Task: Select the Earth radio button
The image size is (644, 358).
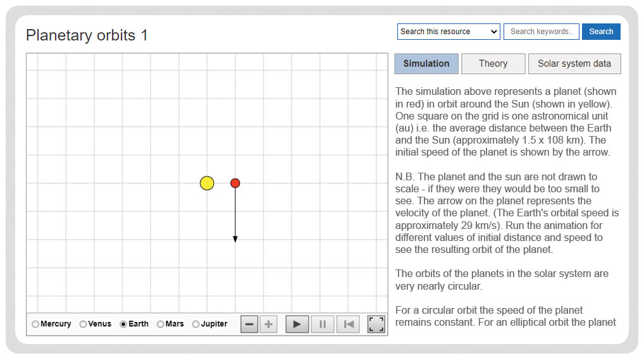Action: [123, 324]
